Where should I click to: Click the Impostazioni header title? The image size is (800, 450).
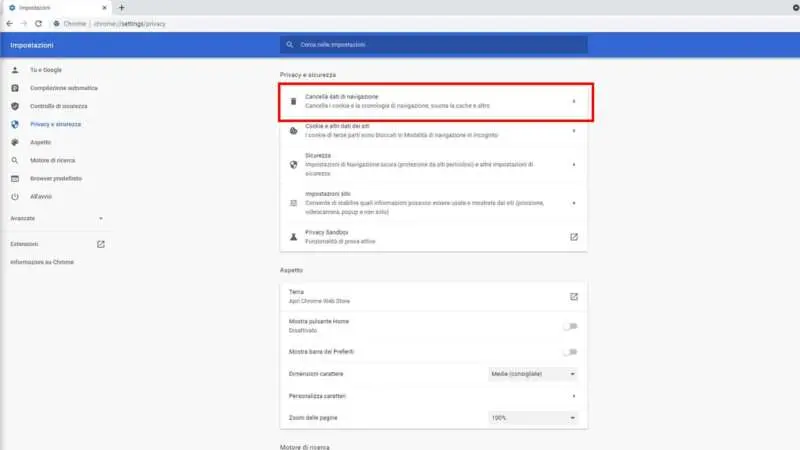32,45
